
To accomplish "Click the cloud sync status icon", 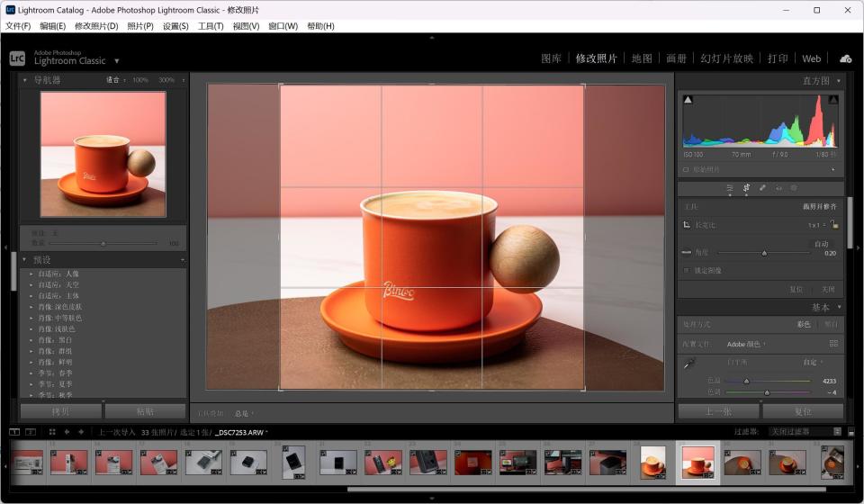I will pyautogui.click(x=845, y=58).
